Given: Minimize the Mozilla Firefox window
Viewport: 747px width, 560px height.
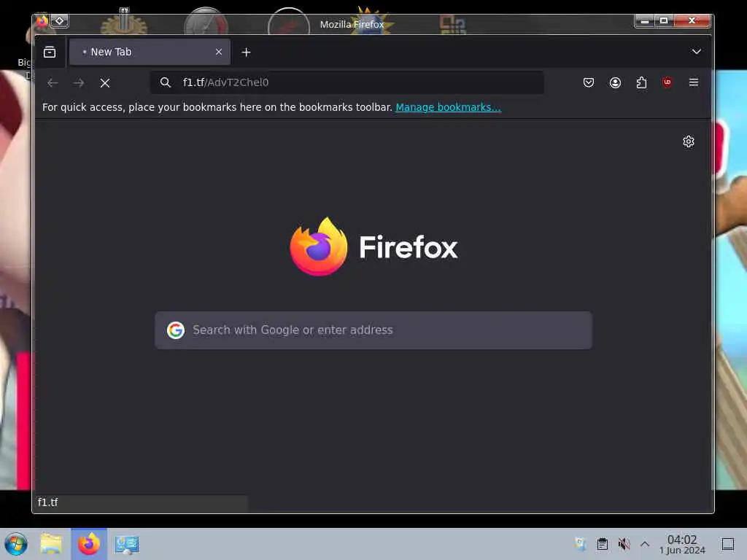Looking at the screenshot, I should pos(645,21).
